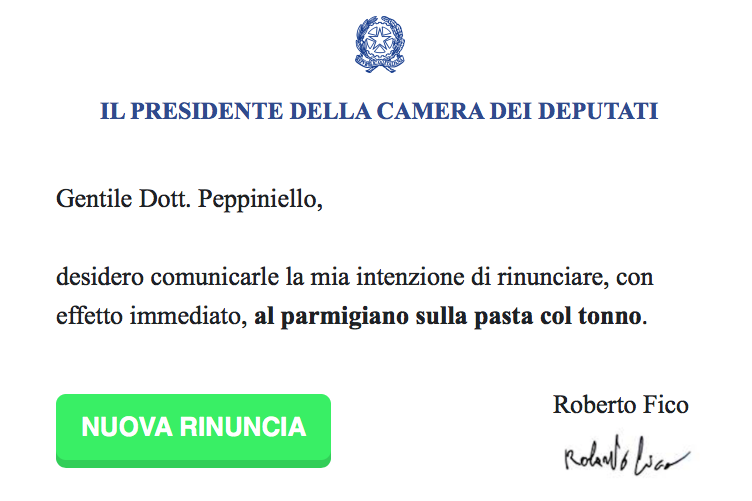Click the word desidero in the letter
This screenshot has width=752, height=501.
click(x=96, y=275)
